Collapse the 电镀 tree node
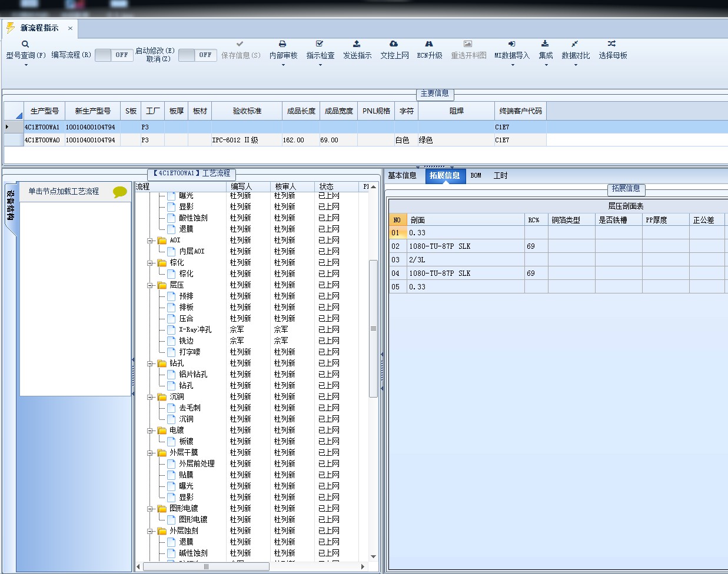Image resolution: width=728 pixels, height=574 pixels. click(x=151, y=430)
